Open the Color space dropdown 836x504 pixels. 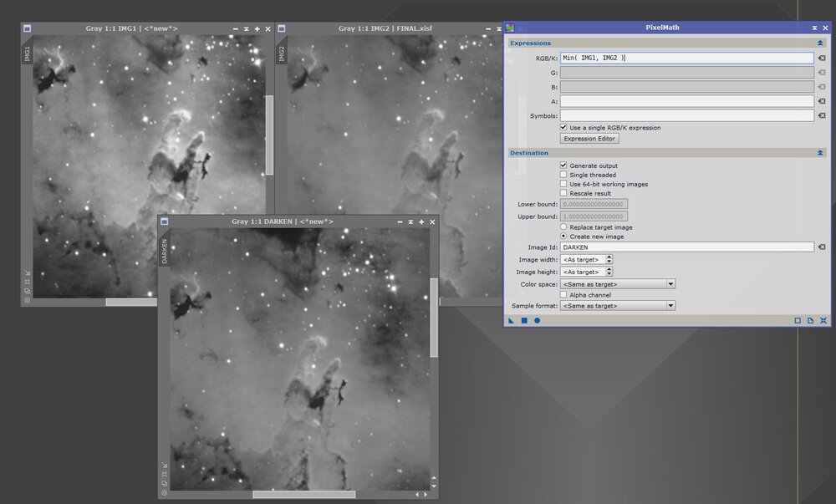point(618,284)
